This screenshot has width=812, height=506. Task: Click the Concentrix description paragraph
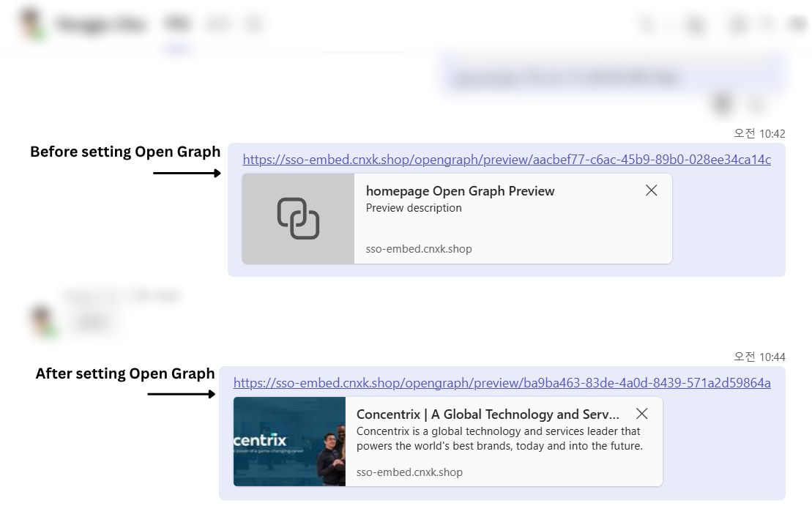click(499, 439)
